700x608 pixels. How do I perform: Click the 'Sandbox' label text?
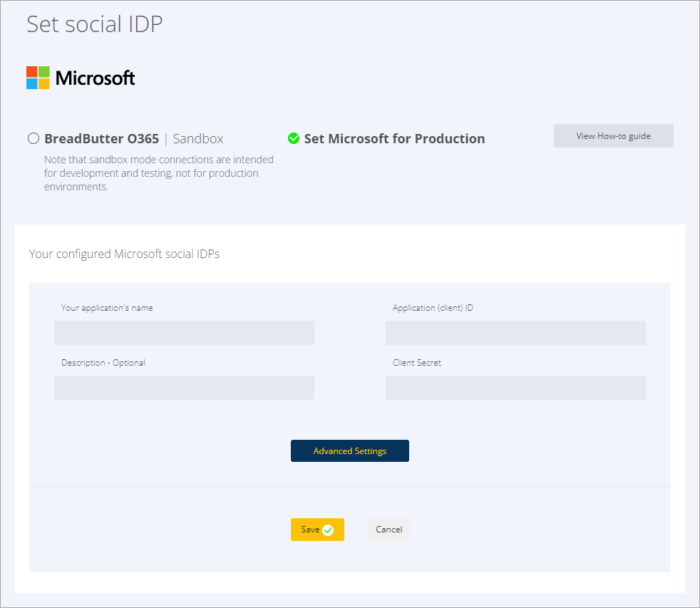(x=198, y=139)
